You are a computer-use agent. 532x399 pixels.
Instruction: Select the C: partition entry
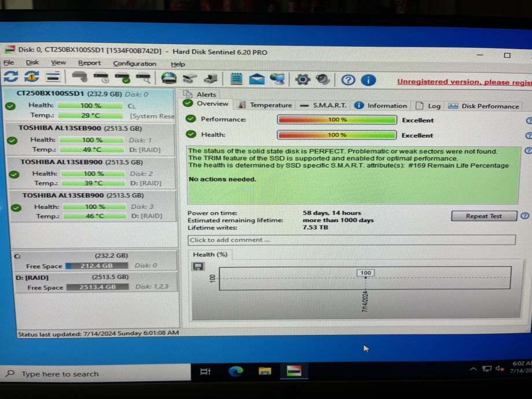point(95,261)
